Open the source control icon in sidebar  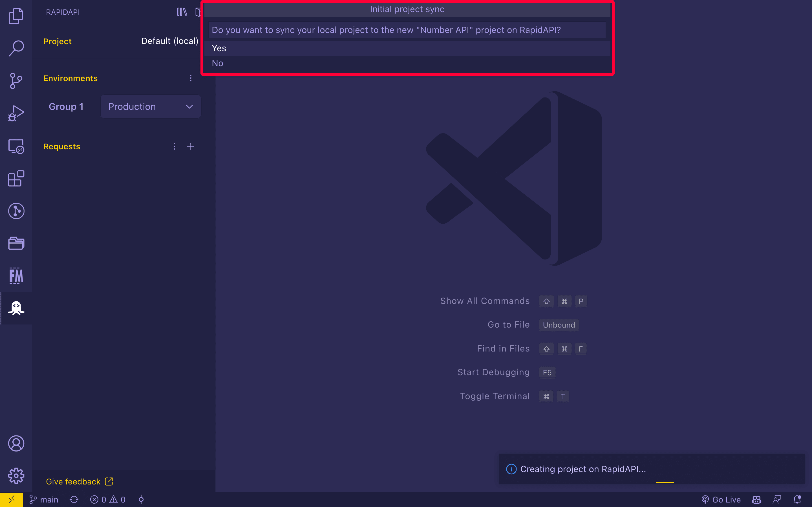16,81
